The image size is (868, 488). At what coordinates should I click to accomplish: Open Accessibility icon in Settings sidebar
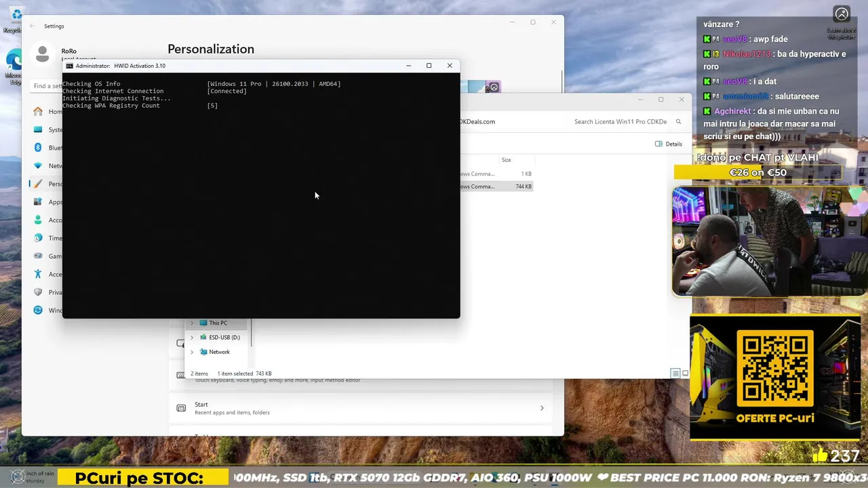38,274
